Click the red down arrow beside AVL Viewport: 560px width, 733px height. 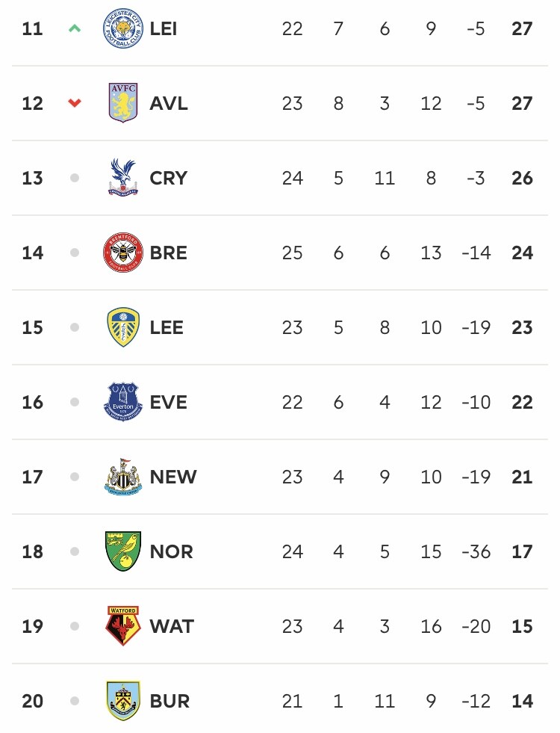(x=75, y=103)
